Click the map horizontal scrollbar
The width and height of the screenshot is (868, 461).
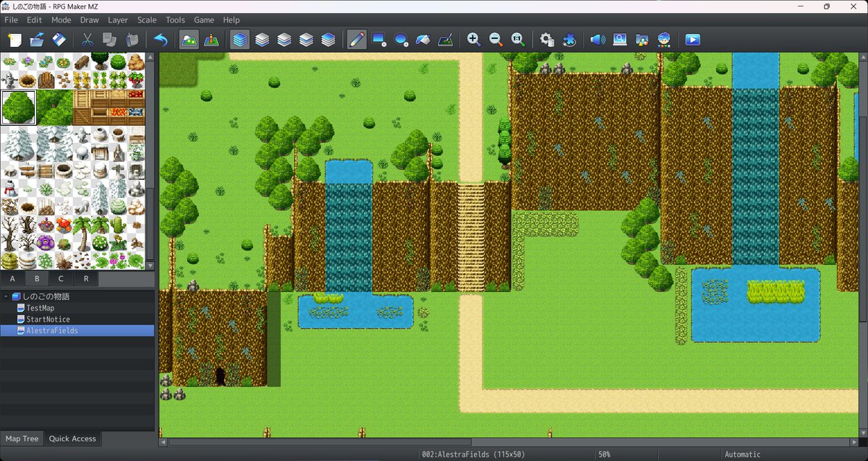point(509,441)
